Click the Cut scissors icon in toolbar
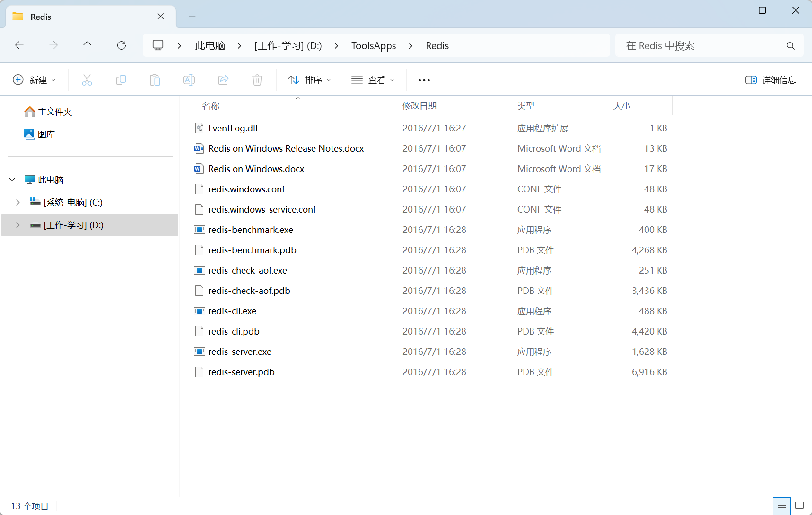 coord(87,80)
